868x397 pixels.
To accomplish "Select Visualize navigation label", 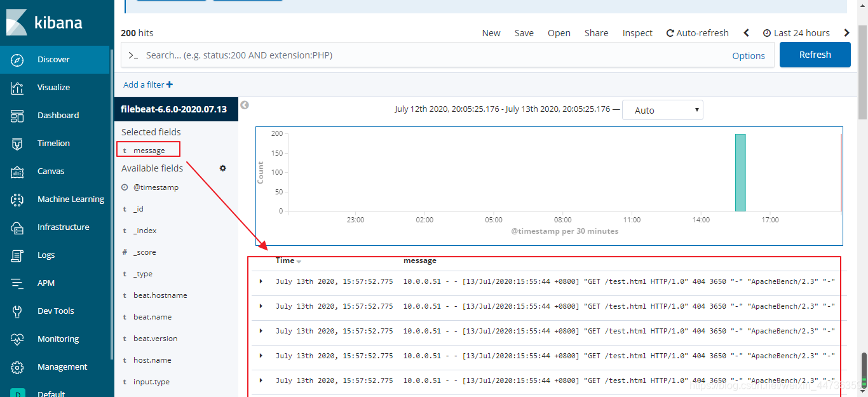I will [x=53, y=88].
